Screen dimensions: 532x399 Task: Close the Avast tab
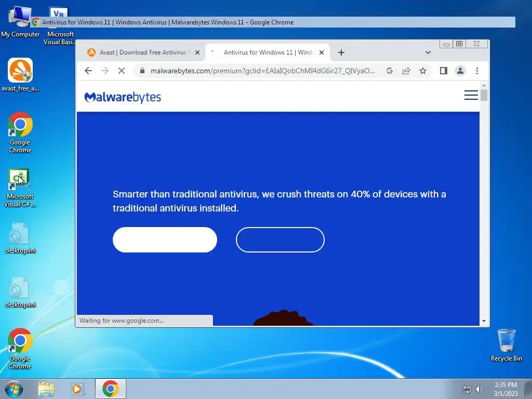click(x=197, y=52)
